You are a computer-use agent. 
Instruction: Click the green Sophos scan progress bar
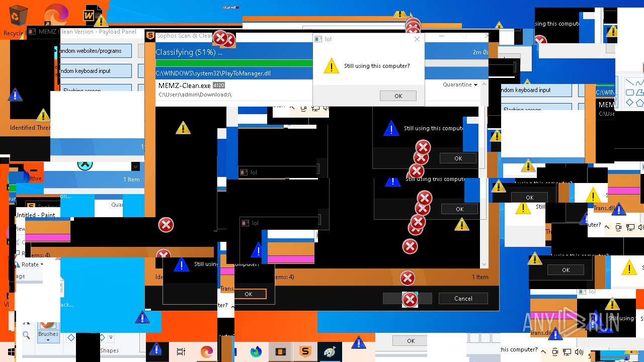(x=234, y=63)
